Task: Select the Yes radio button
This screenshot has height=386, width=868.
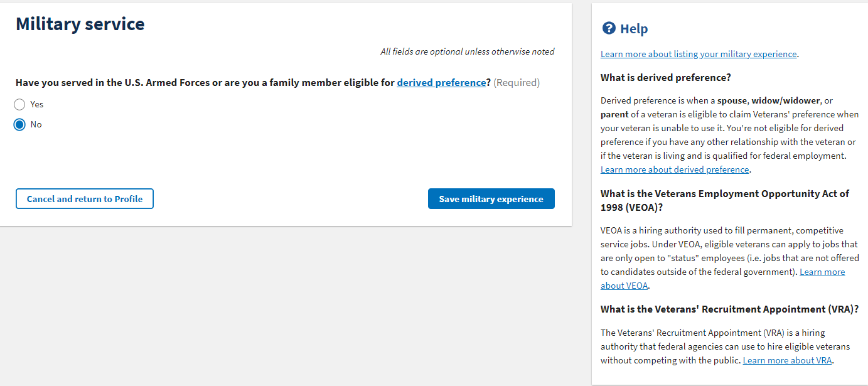Action: pyautogui.click(x=19, y=105)
